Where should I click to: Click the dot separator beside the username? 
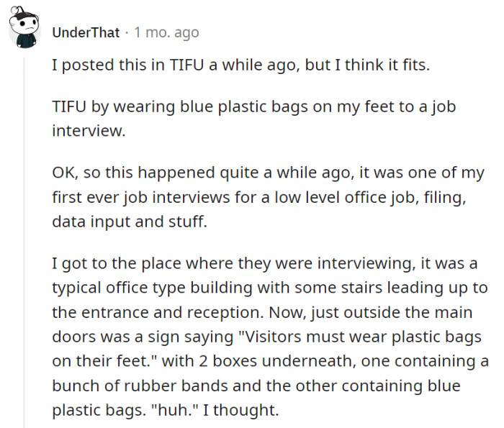click(127, 33)
